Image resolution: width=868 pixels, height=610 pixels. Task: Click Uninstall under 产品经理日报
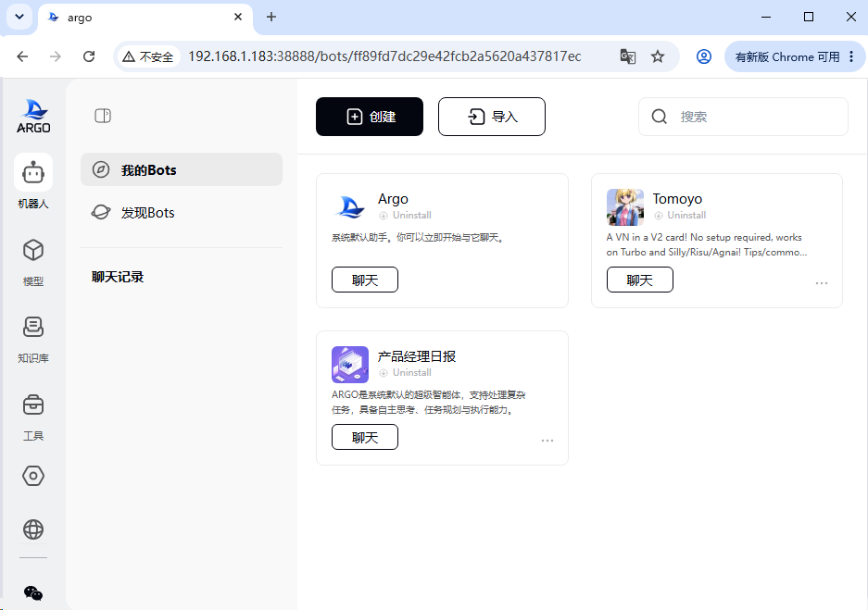point(405,373)
